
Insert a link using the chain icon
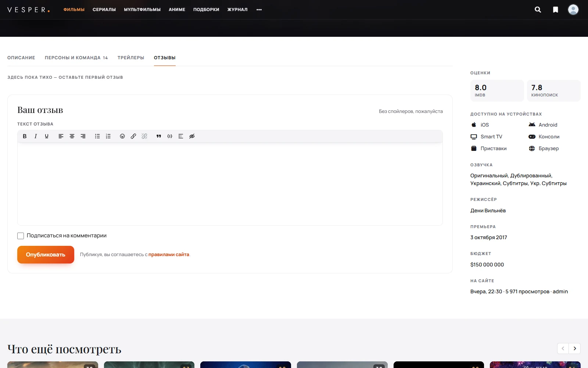pos(133,136)
